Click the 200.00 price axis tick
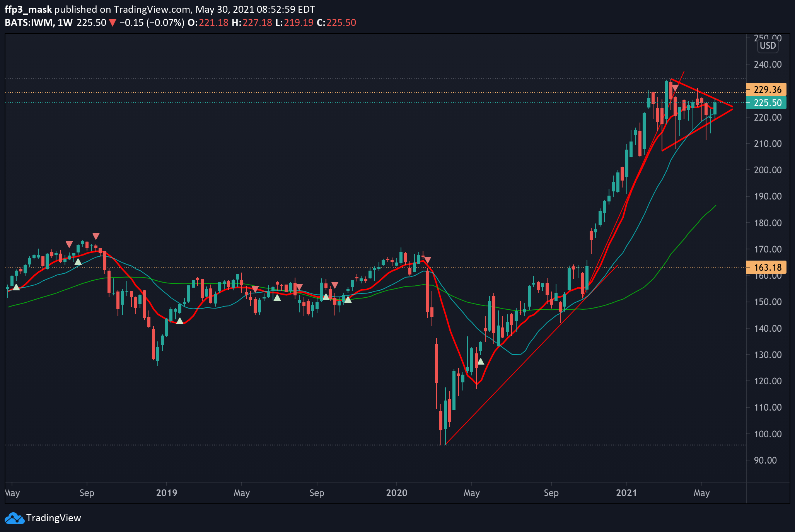795x532 pixels. pos(768,170)
